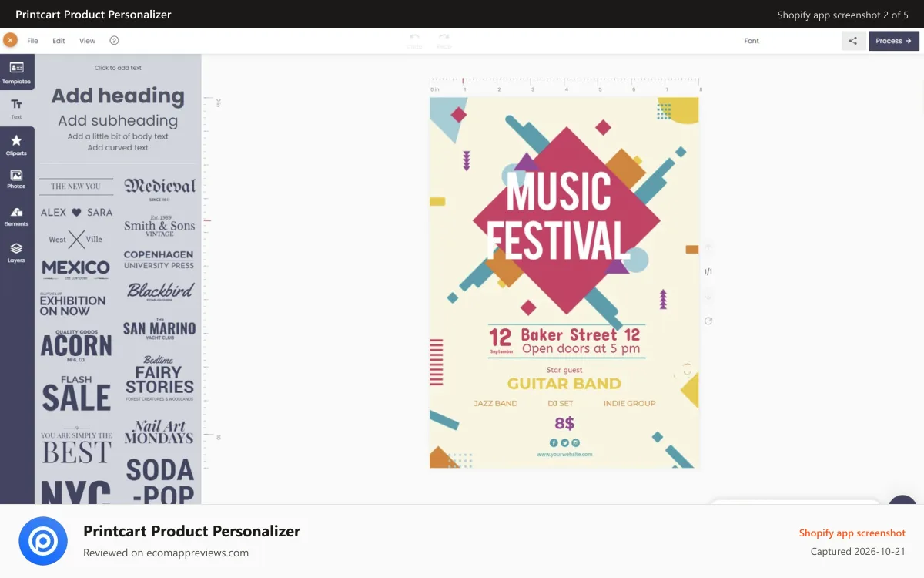This screenshot has height=578, width=924.
Task: Click the orange close editor icon
Action: (10, 40)
